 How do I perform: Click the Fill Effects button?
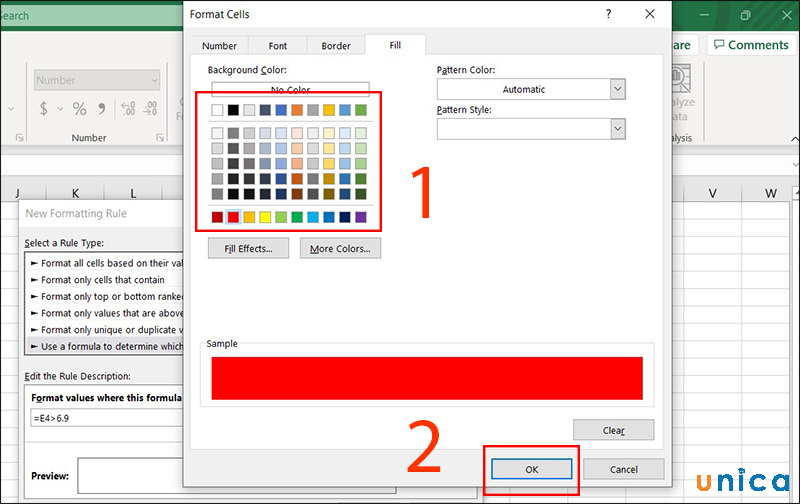pos(248,248)
